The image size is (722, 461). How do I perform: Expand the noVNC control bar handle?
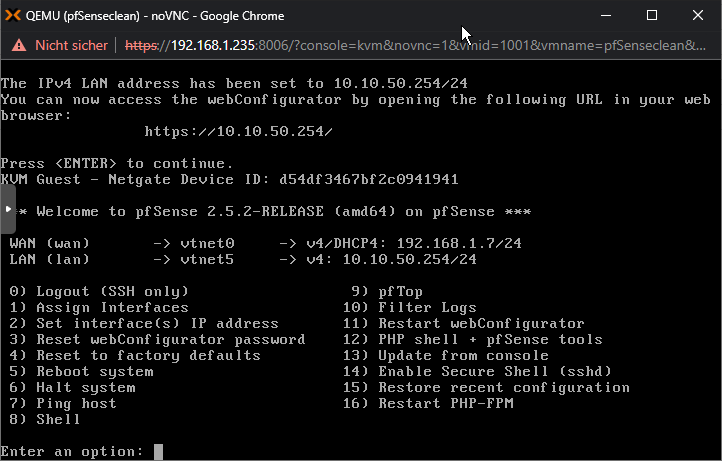(6, 211)
